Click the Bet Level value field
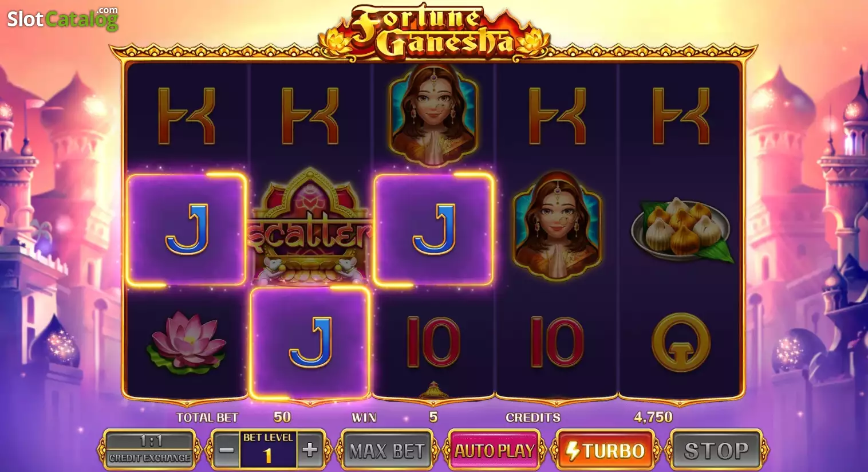Screen dimensions: 868x472 [x=268, y=450]
